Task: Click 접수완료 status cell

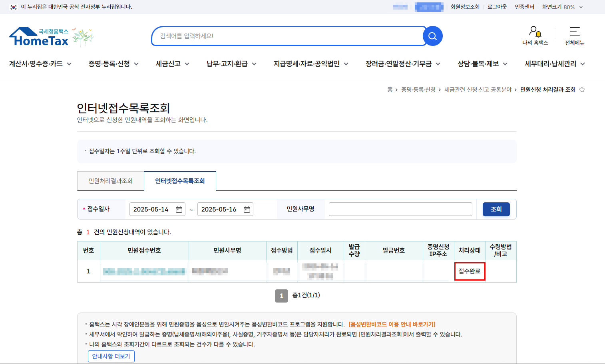Action: [x=470, y=271]
